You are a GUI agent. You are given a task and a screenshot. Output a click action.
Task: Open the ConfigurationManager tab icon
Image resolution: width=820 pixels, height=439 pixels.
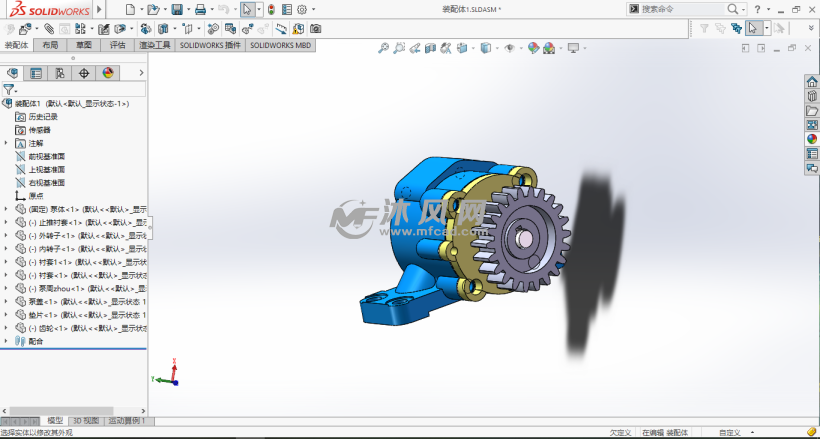(60, 73)
